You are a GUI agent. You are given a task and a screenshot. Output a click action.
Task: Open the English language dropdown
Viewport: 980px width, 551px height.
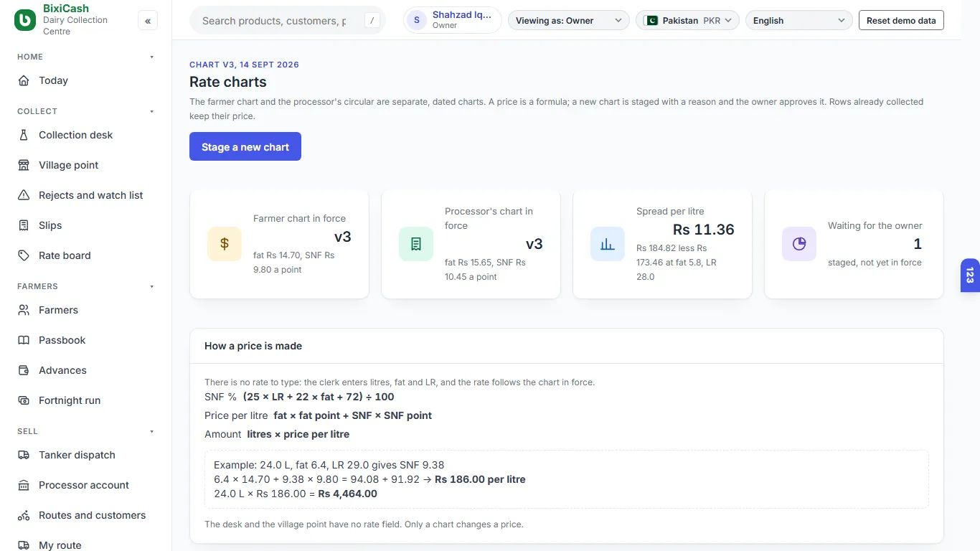click(799, 21)
